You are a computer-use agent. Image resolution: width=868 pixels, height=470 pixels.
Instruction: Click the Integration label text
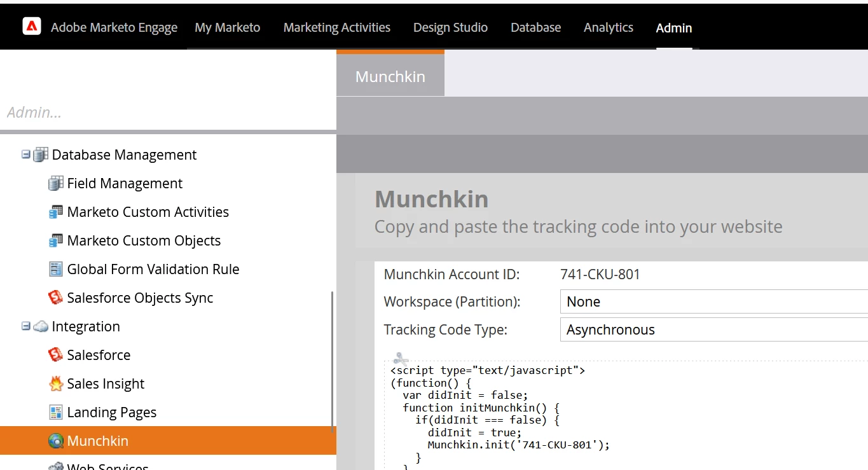coord(86,326)
